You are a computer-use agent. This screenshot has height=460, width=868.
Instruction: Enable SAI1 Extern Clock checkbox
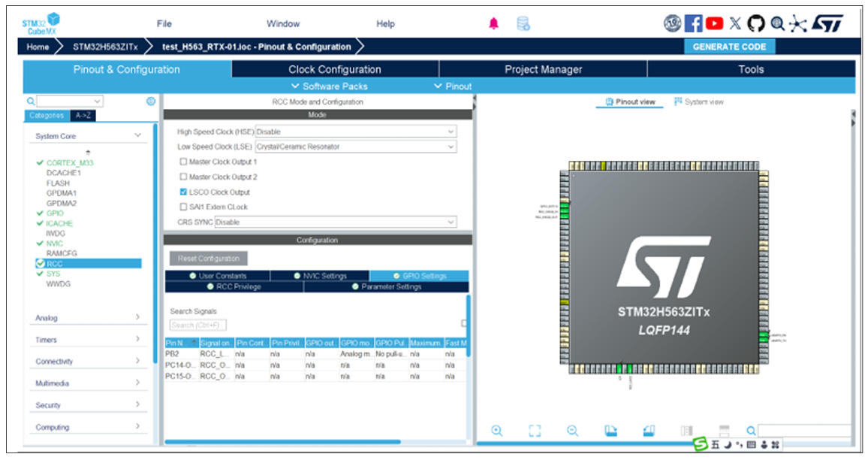tap(183, 207)
